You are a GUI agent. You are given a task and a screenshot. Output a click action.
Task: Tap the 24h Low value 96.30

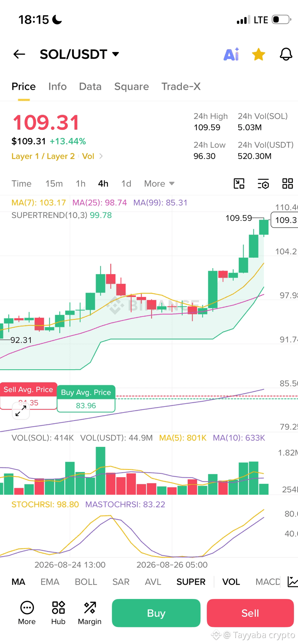(x=204, y=156)
